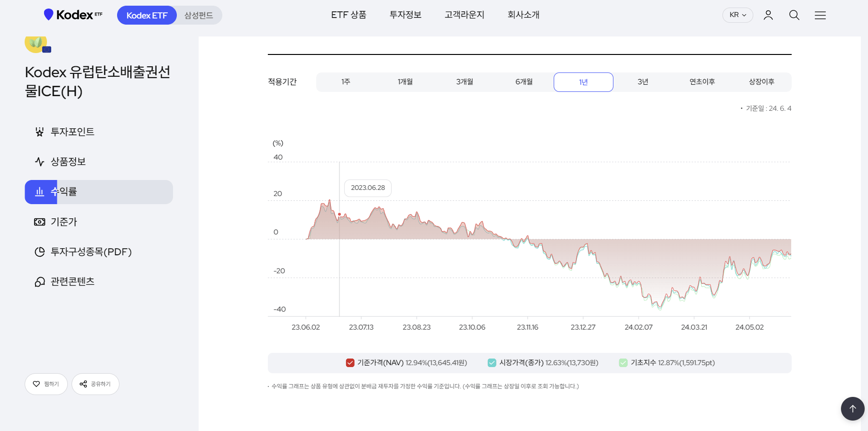The width and height of the screenshot is (868, 431).
Task: Open the 고객라운지 menu
Action: click(465, 15)
